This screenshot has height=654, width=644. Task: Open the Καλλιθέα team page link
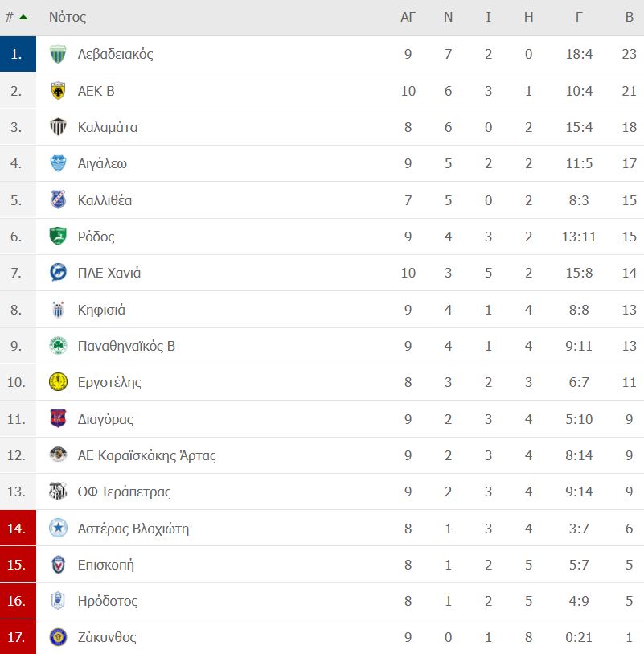(x=105, y=200)
